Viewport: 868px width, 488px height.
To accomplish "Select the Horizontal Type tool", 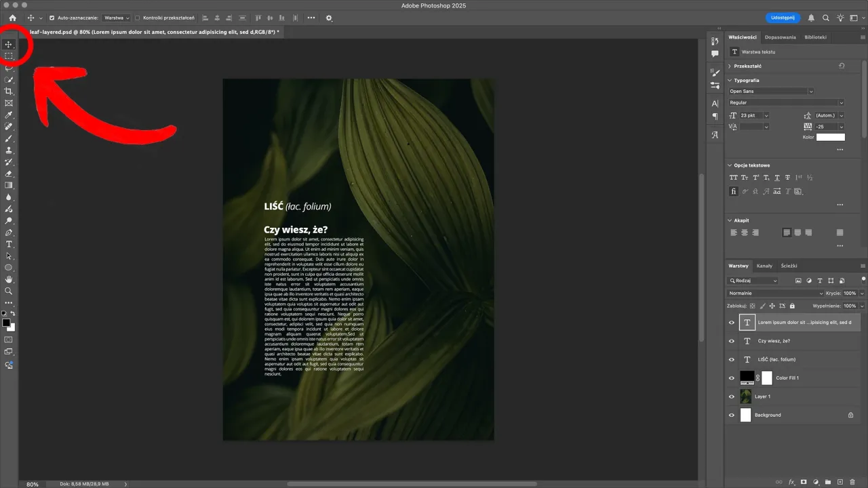I will click(9, 244).
